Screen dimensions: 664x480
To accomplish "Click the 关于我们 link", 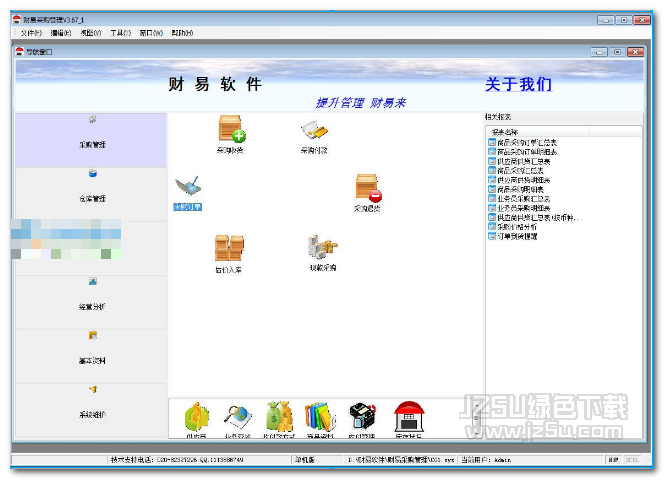I will coord(518,84).
